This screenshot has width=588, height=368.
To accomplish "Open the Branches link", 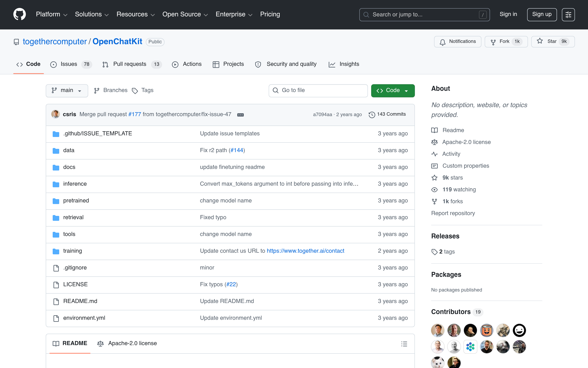I will (x=110, y=90).
